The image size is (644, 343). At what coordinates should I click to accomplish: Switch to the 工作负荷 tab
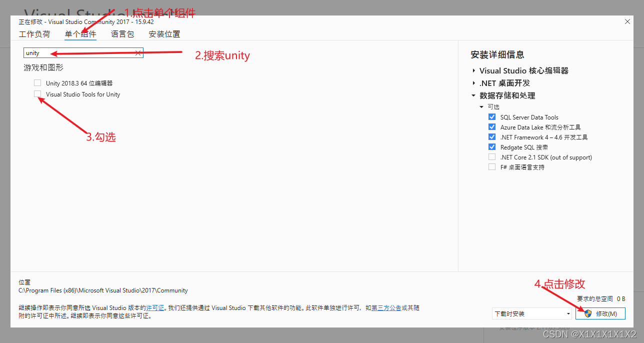pyautogui.click(x=34, y=33)
